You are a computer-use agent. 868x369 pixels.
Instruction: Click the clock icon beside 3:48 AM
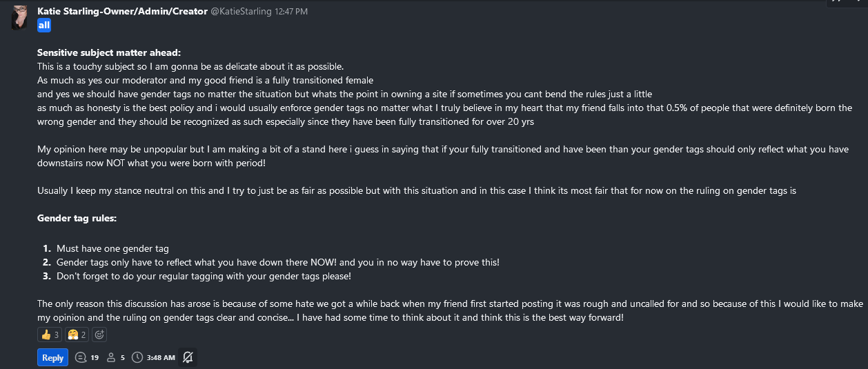click(137, 357)
